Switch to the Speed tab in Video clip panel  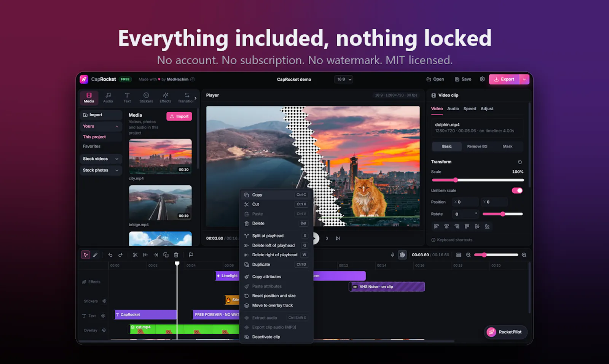pos(470,109)
